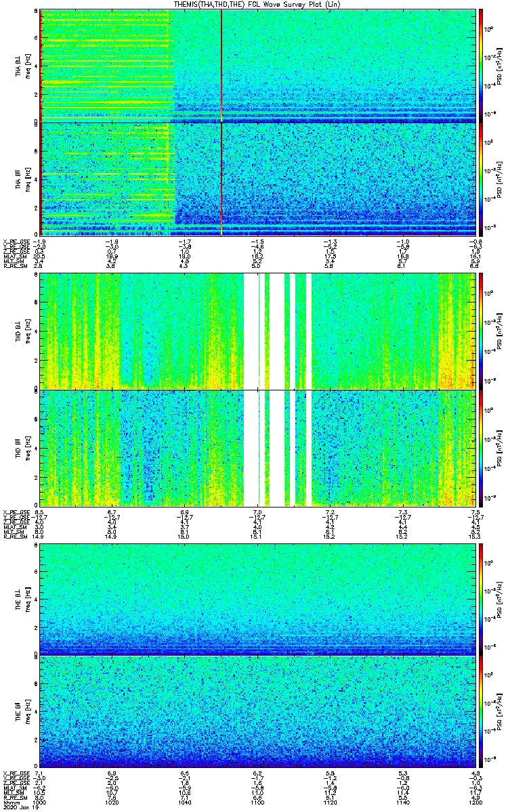Click the red vertical line in THA panel
Image resolution: width=508 pixels, height=812 pixels.
click(221, 122)
